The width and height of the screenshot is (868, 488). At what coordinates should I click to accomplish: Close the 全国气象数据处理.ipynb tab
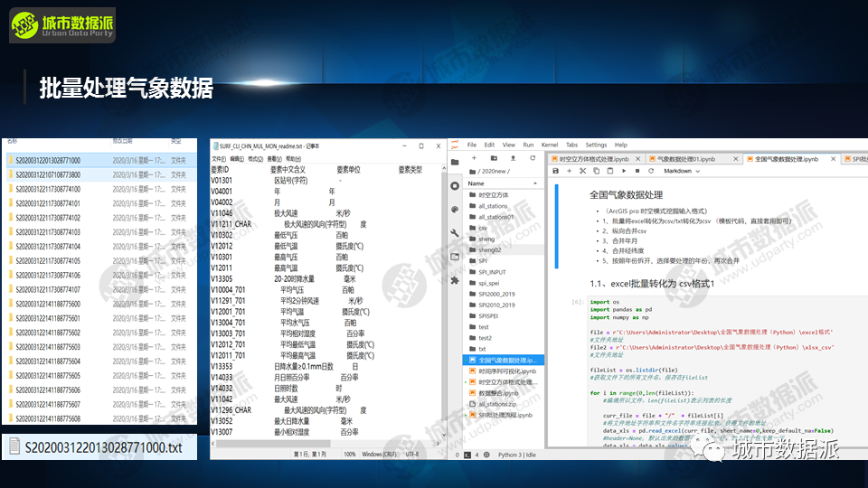pos(833,159)
